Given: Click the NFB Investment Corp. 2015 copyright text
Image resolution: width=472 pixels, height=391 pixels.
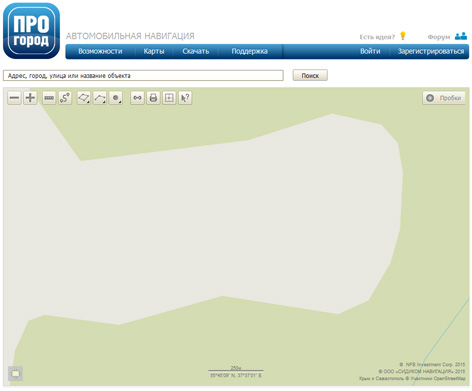Looking at the screenshot, I should pyautogui.click(x=432, y=364).
